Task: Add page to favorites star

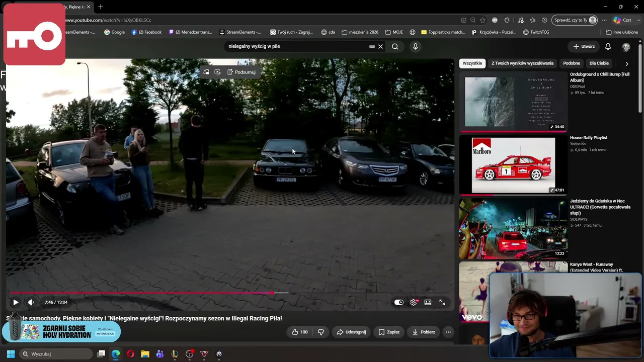Action: [x=483, y=20]
